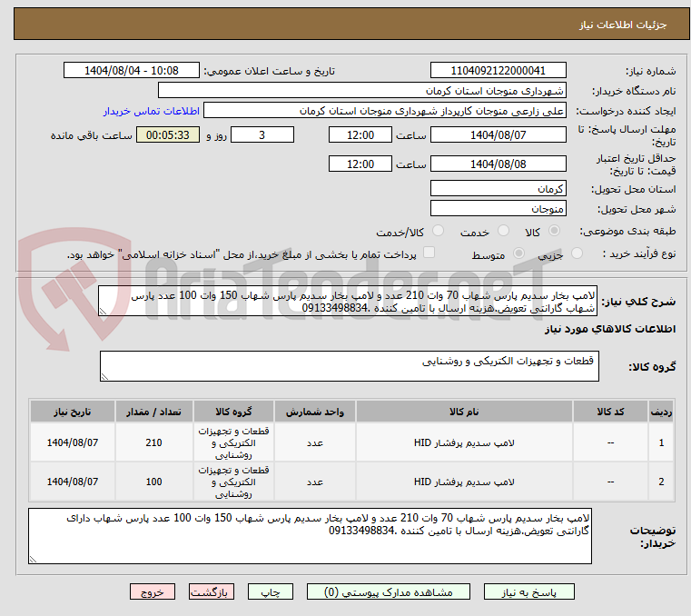Click the پاسخ به نیاز button

point(528,591)
